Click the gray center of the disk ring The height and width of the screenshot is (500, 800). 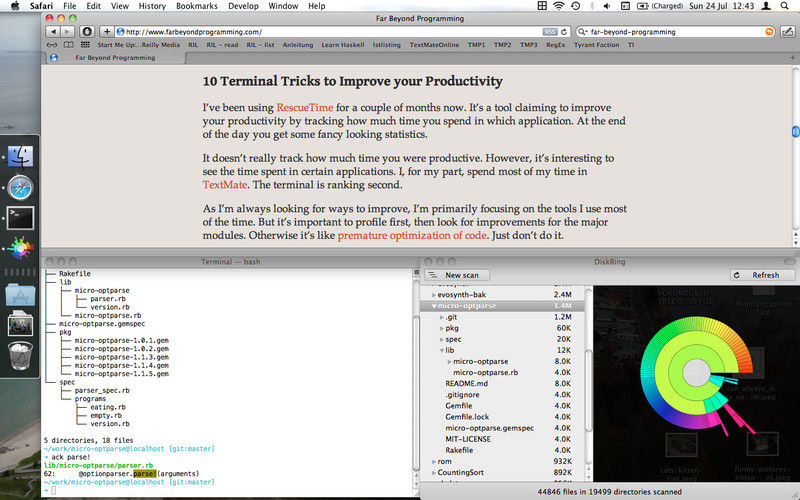coord(696,373)
